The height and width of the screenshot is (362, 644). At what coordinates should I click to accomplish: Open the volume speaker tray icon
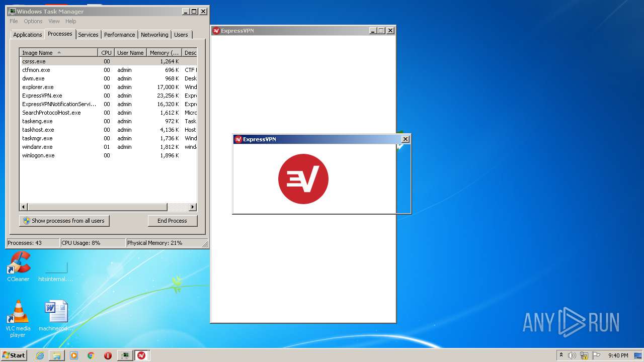(572, 355)
